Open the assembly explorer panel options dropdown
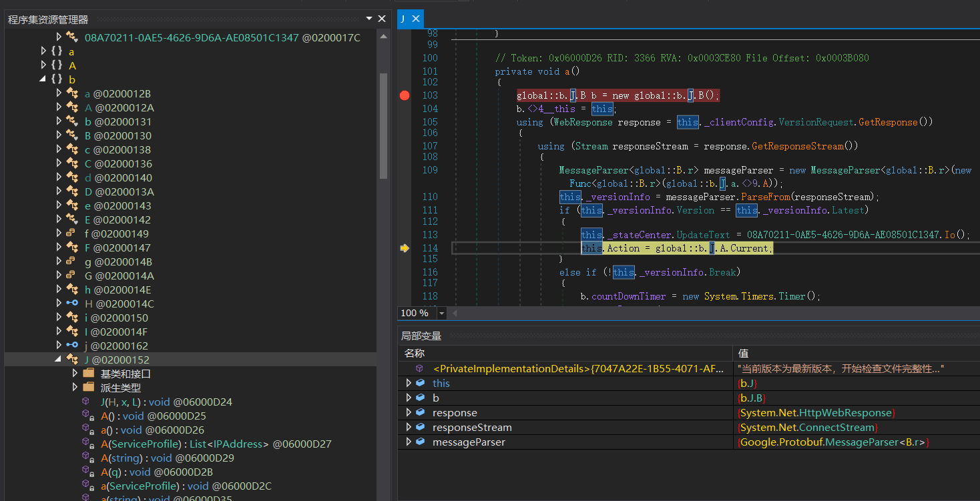 (x=369, y=19)
